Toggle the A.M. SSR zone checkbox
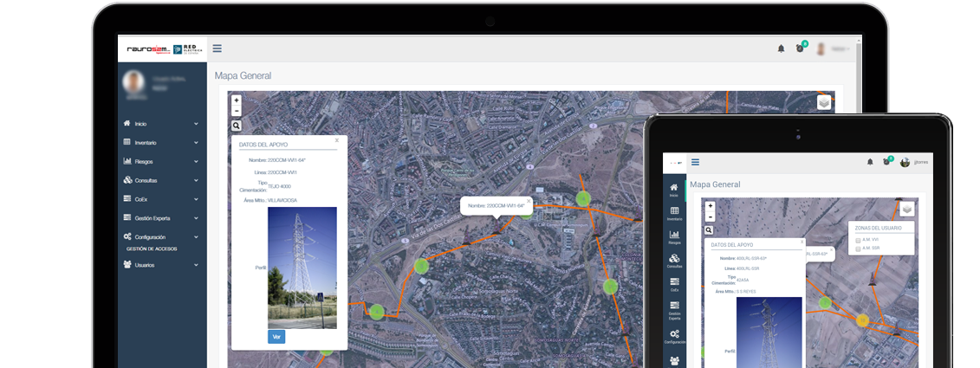Viewport: 980px width, 368px height. pyautogui.click(x=858, y=249)
